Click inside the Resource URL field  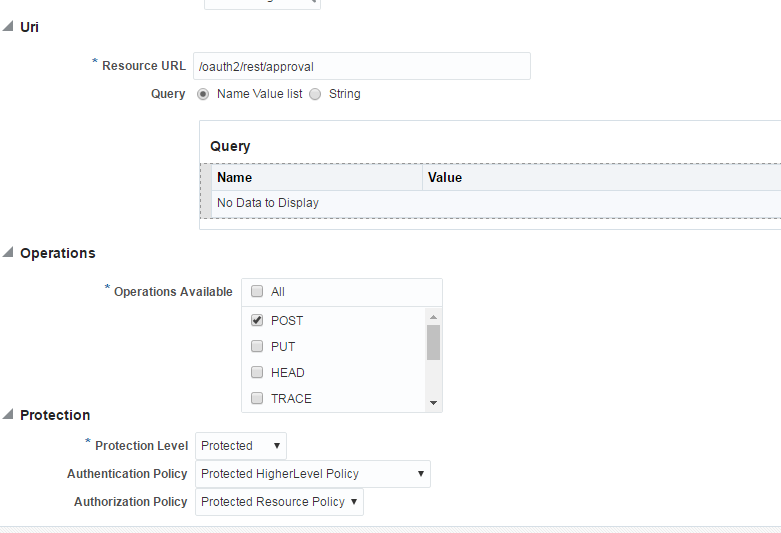(x=362, y=66)
